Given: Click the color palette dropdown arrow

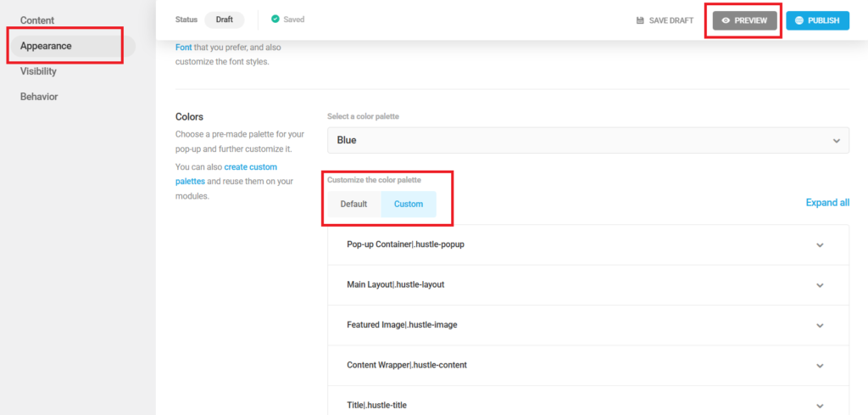Looking at the screenshot, I should (x=836, y=141).
